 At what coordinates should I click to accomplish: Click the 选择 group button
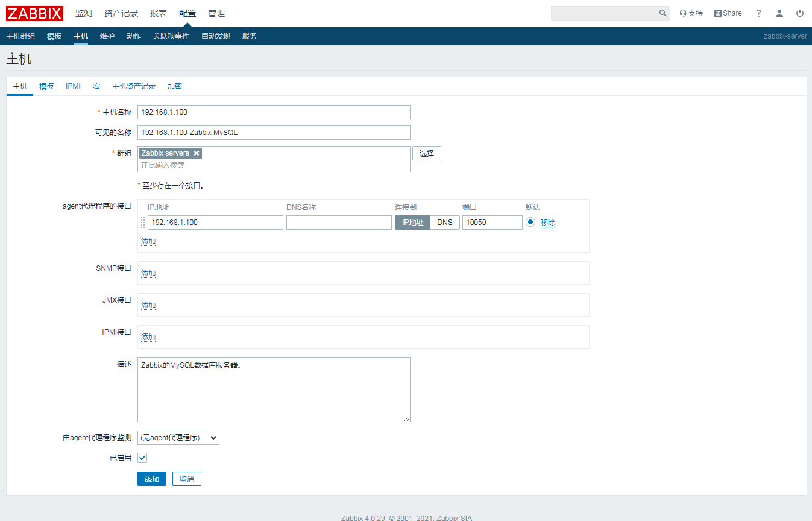pos(427,153)
